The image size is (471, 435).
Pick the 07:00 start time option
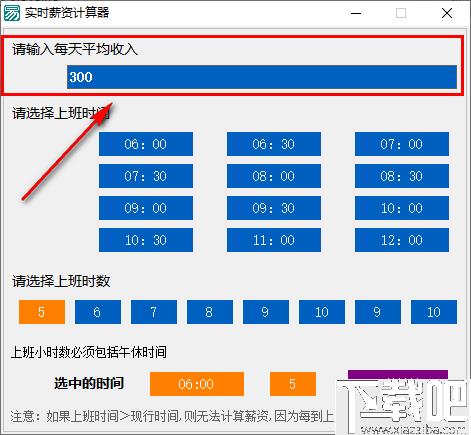402,144
